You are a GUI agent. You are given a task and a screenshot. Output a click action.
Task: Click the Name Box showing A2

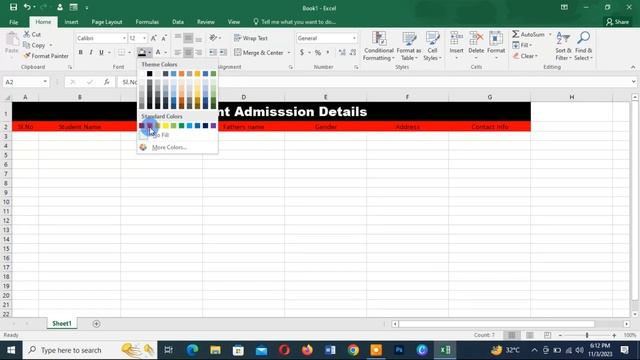21,82
